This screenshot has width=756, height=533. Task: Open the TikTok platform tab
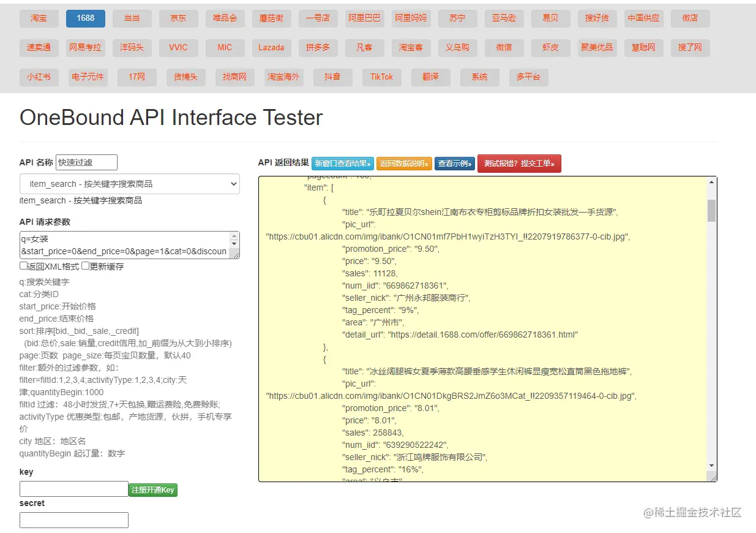tap(382, 77)
